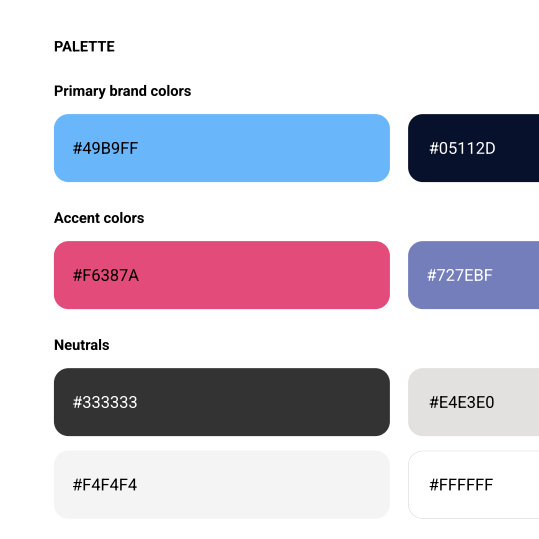Select the #49B9FF light blue swatch
This screenshot has width=539, height=539.
coord(222,148)
